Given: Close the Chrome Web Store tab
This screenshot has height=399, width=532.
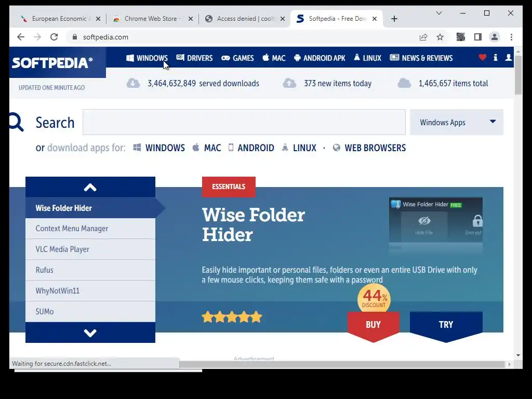Looking at the screenshot, I should (191, 19).
